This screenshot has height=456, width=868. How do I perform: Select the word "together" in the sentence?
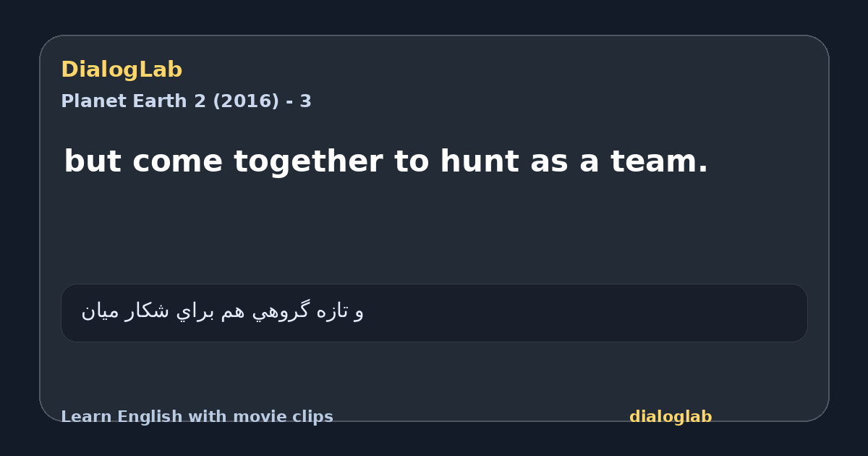click(308, 163)
